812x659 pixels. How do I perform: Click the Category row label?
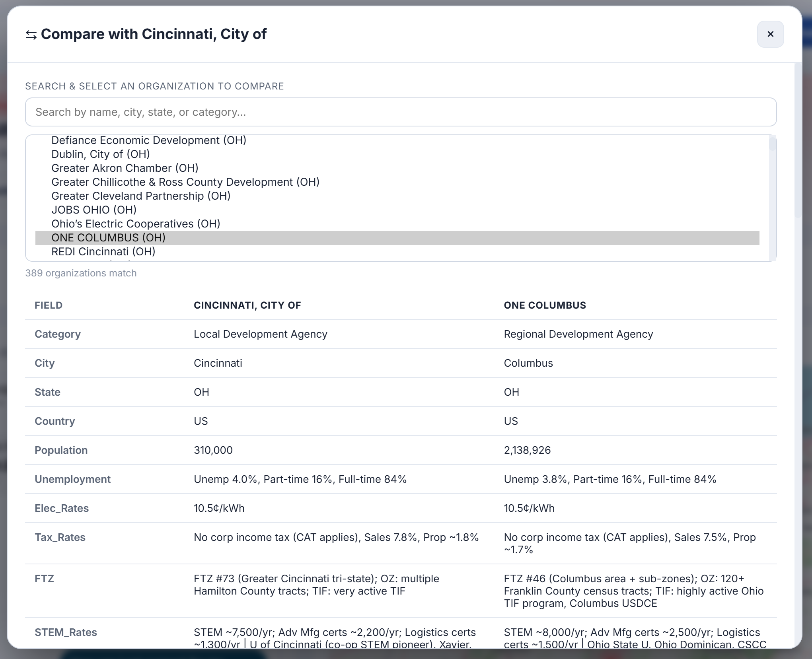tap(58, 334)
